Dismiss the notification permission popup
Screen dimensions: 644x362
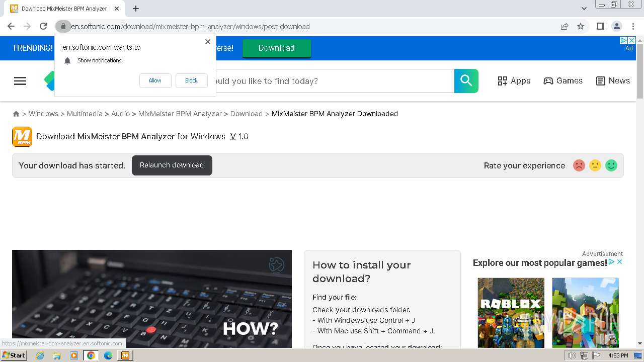tap(208, 42)
